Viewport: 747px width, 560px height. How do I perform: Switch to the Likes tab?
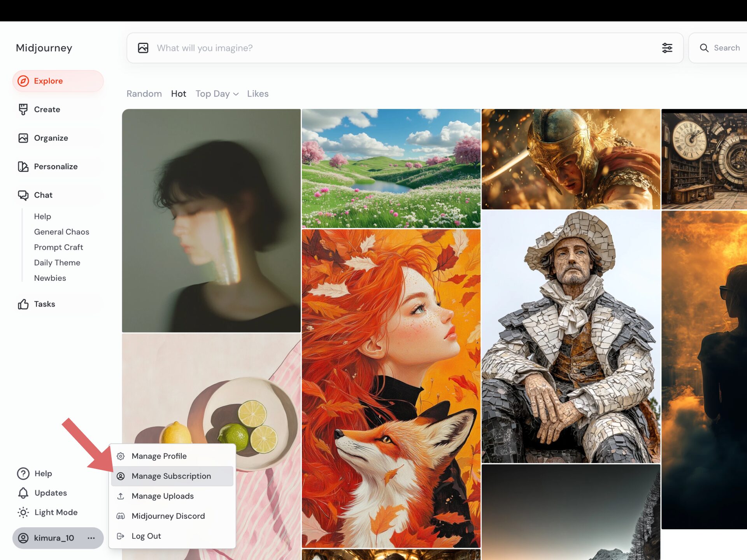click(x=258, y=94)
